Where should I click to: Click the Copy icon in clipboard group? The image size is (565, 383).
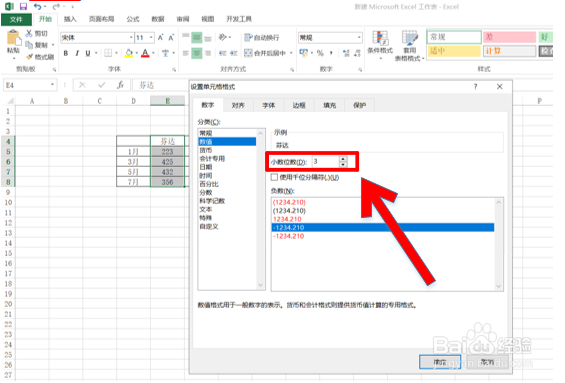coord(29,45)
